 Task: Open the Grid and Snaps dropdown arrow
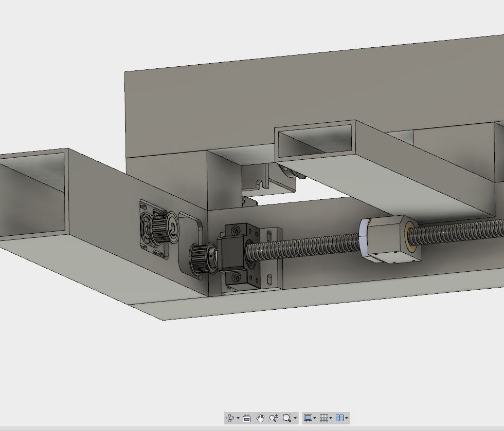[x=331, y=419]
